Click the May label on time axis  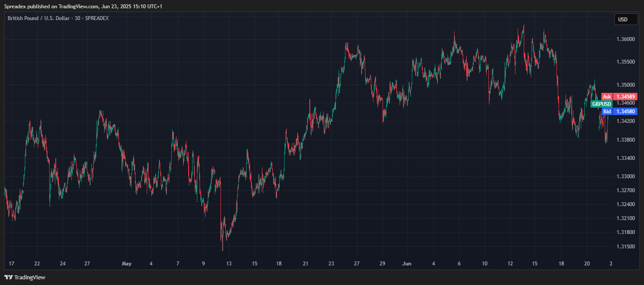click(126, 264)
